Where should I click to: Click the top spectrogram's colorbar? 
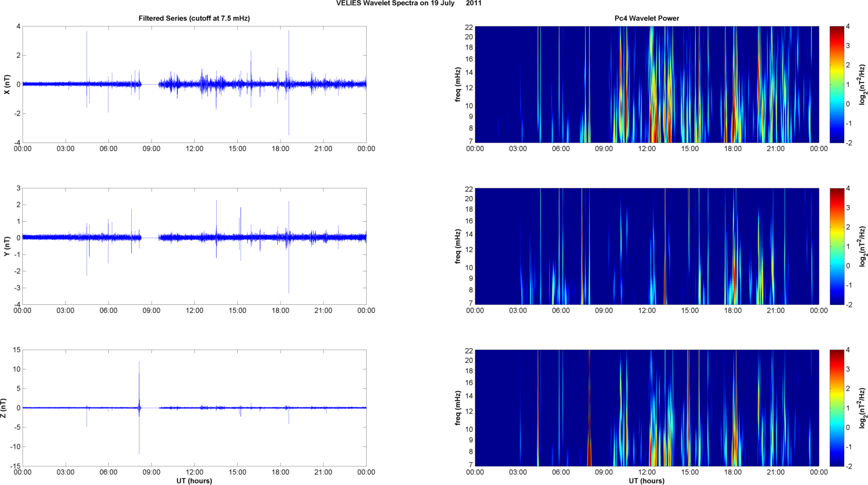coord(836,84)
